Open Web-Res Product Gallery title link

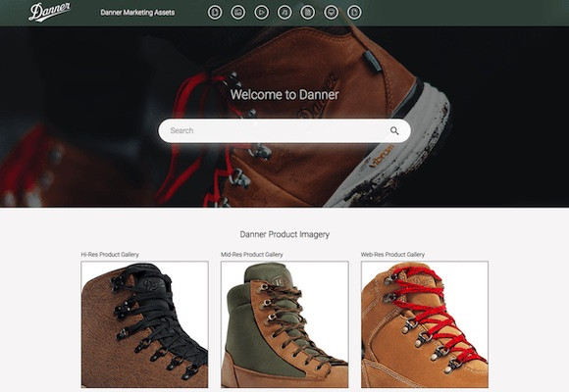tap(392, 255)
